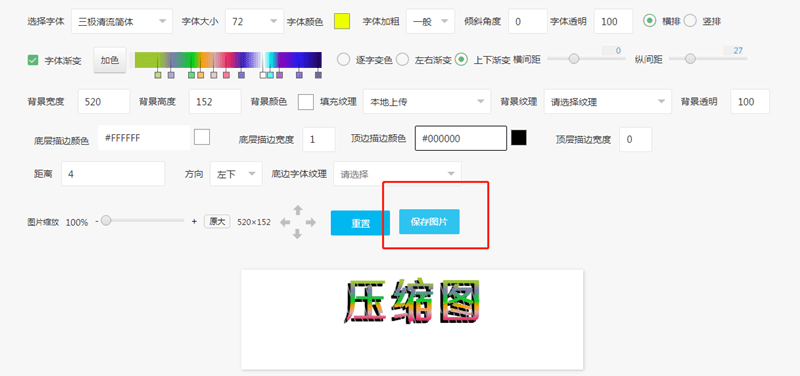Choose the 逐字变色 radio option
The image size is (800, 376).
[x=343, y=59]
